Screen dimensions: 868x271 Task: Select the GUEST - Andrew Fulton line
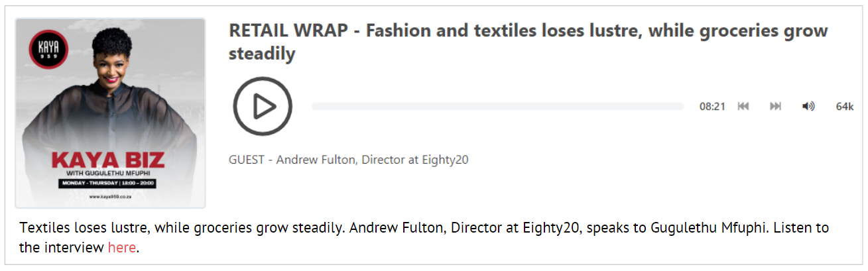[349, 160]
